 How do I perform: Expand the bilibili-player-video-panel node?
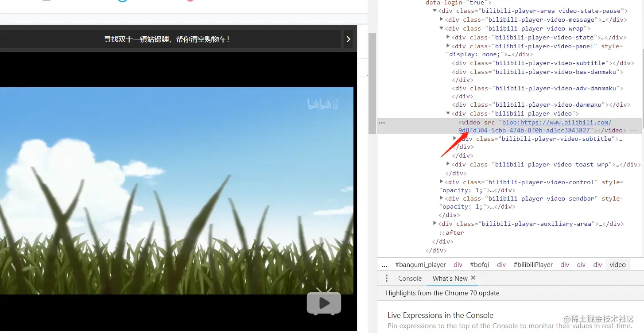point(448,46)
